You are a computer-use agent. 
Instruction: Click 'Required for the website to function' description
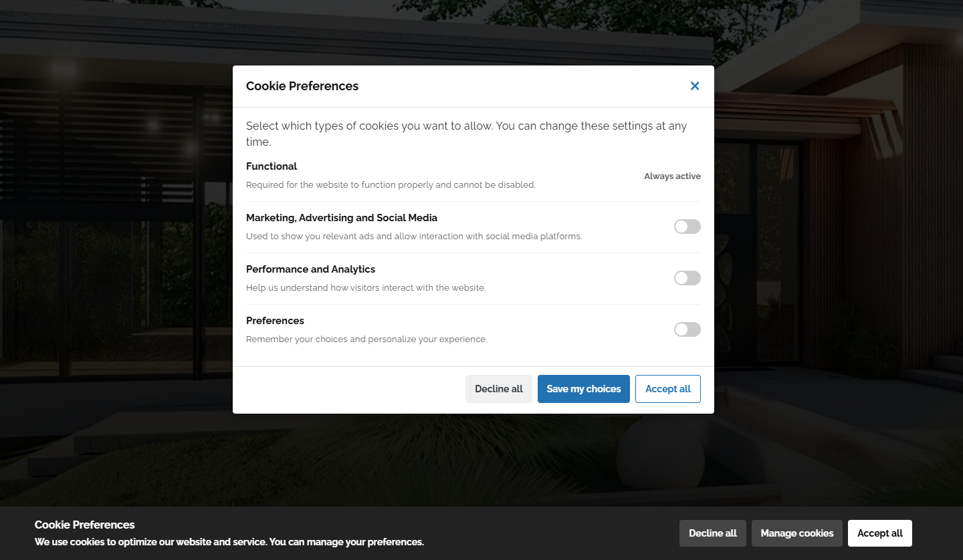391,185
